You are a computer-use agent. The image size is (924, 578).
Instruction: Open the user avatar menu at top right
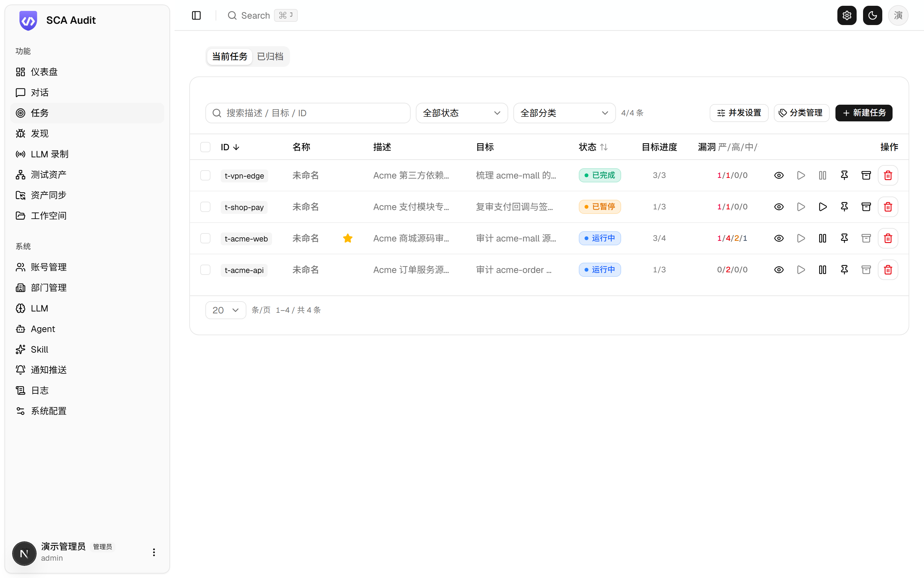(898, 15)
